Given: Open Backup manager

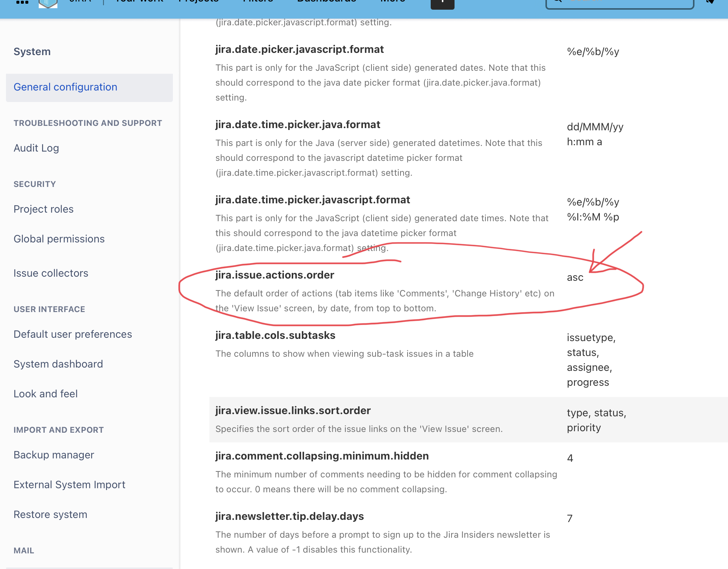Looking at the screenshot, I should 54,455.
